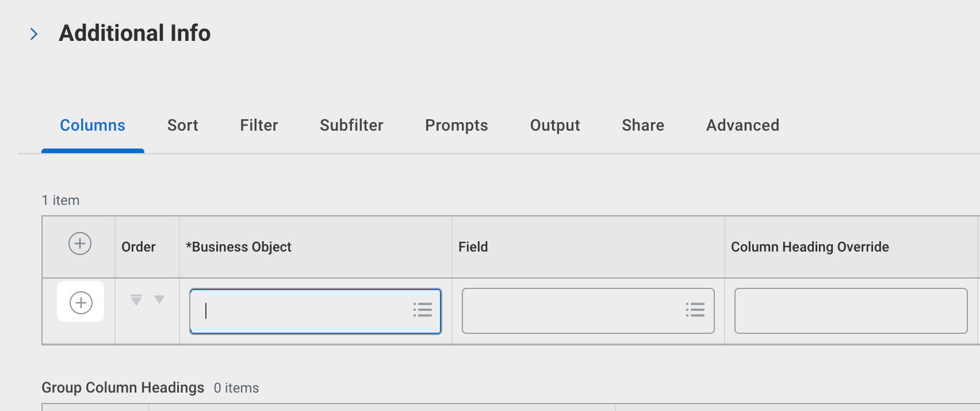The height and width of the screenshot is (411, 980).
Task: Click the add row icon in first row
Action: [81, 303]
